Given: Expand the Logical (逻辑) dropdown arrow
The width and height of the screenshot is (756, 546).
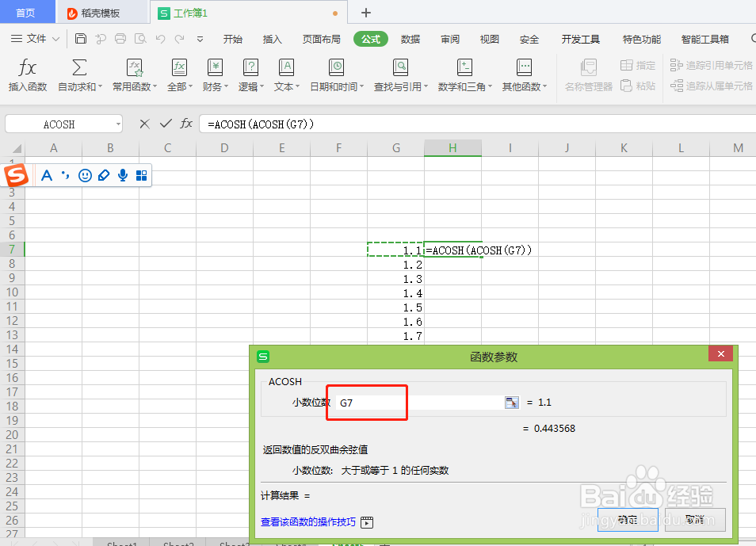Looking at the screenshot, I should pos(262,86).
